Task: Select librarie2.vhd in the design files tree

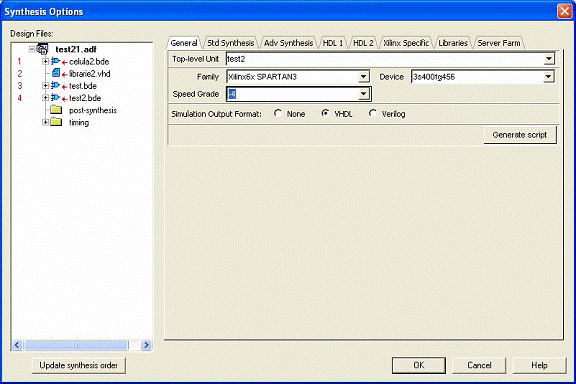Action: click(90, 73)
